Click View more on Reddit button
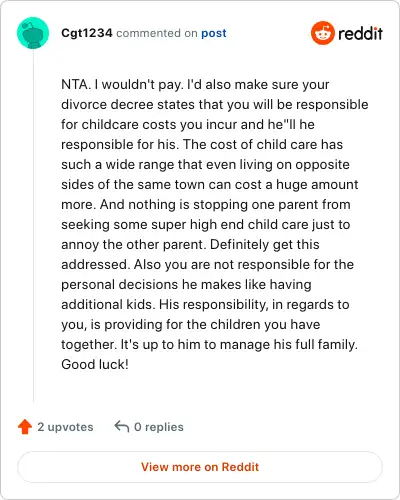Screen dimensions: 400x500 (x=200, y=467)
